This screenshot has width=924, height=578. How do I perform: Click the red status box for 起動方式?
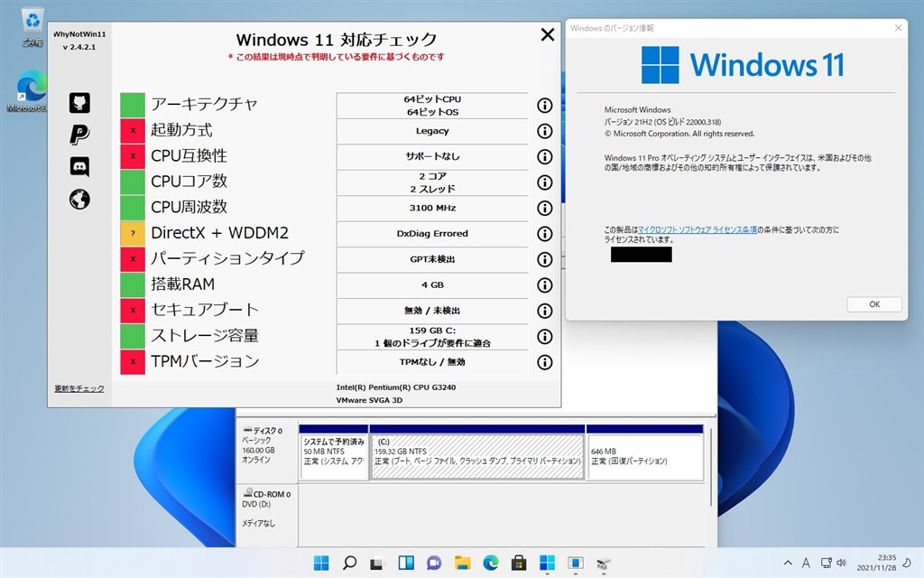pyautogui.click(x=133, y=131)
